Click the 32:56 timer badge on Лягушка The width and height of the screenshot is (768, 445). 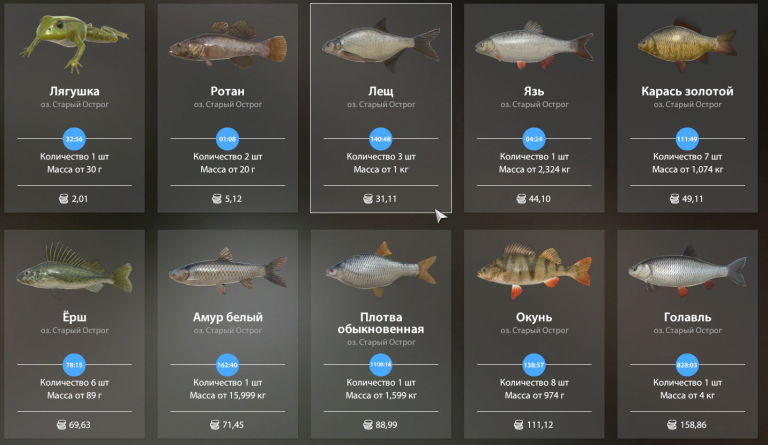click(x=74, y=139)
